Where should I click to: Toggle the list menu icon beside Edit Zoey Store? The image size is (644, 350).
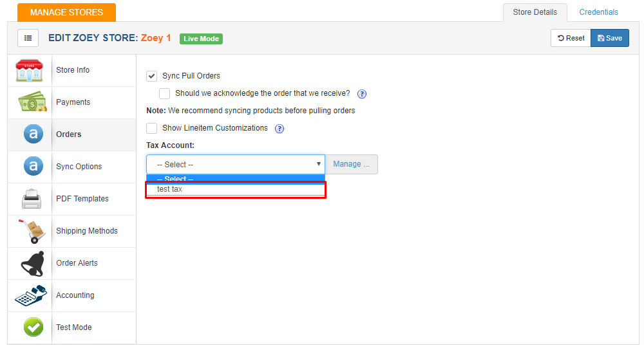[x=28, y=38]
